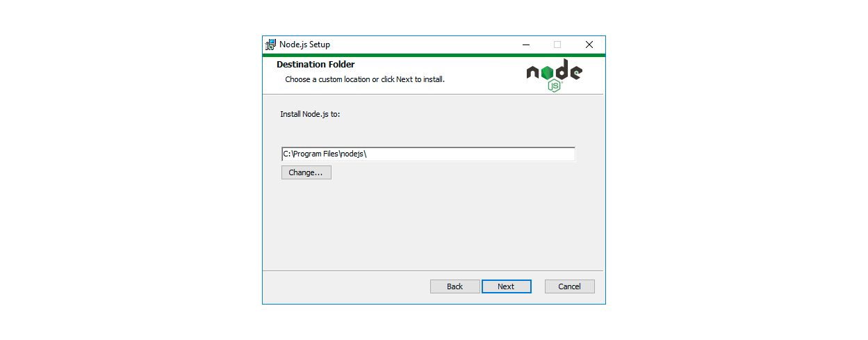Click the installer icon in the title bar
Image resolution: width=868 pixels, height=340 pixels.
(271, 44)
